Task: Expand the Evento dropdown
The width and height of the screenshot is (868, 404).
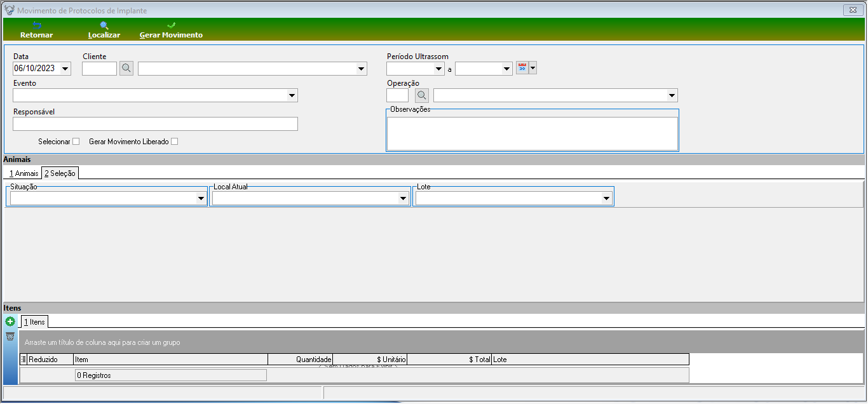Action: [292, 95]
